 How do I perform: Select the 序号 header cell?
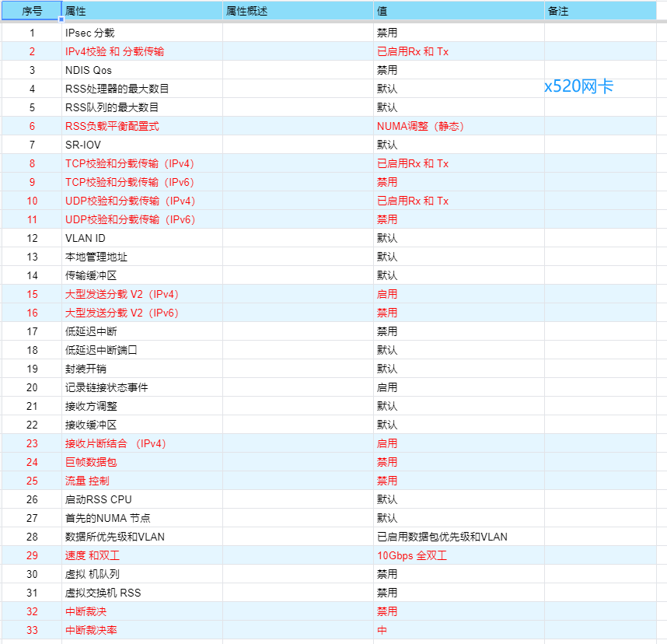pos(31,11)
